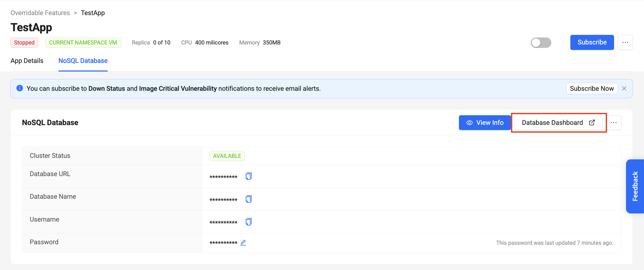The height and width of the screenshot is (270, 644).
Task: Click the external link icon on Database Dashboard
Action: (592, 122)
